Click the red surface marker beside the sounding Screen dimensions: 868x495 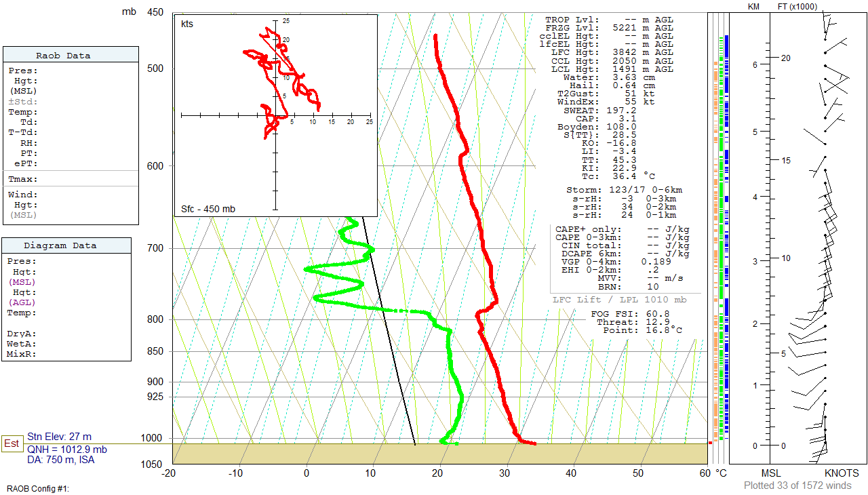(710, 443)
